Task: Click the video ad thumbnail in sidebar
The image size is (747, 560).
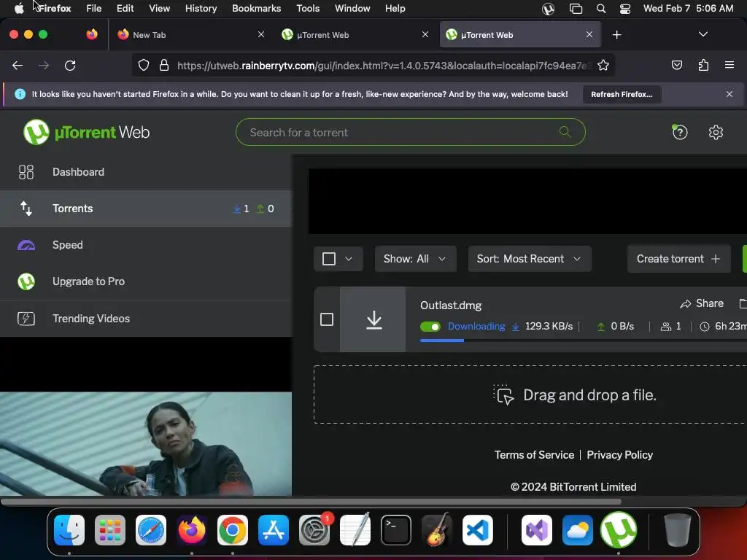Action: 146,444
